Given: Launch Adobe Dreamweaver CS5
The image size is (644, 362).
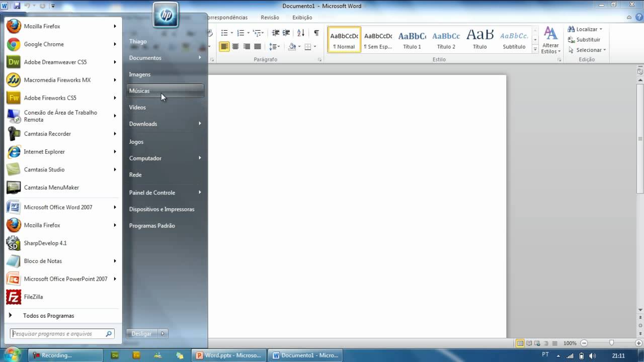Looking at the screenshot, I should (62, 62).
